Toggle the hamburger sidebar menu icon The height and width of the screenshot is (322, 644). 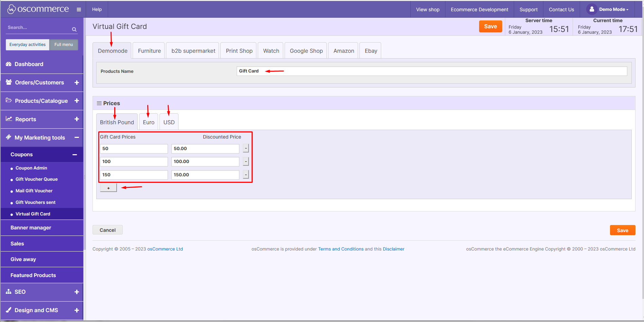pyautogui.click(x=79, y=10)
